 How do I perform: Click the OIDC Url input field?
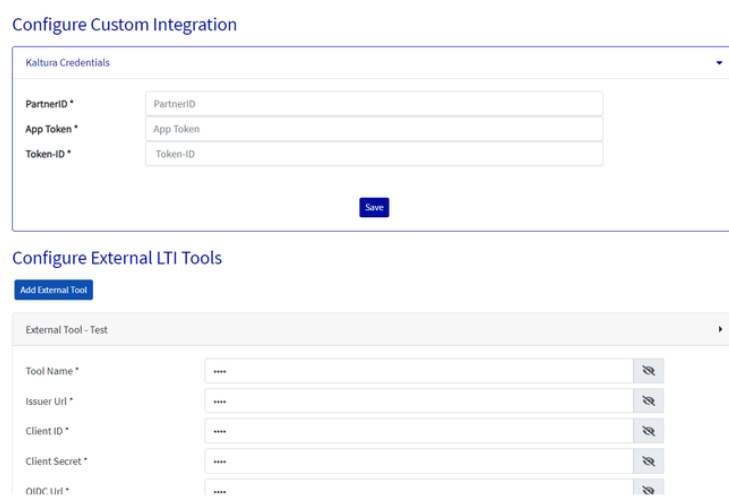(x=419, y=491)
